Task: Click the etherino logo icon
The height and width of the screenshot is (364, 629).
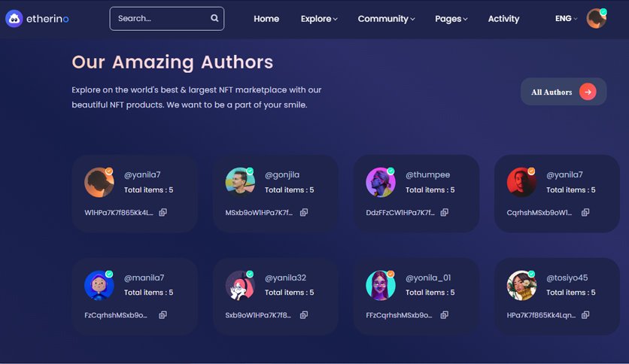Action: 14,19
